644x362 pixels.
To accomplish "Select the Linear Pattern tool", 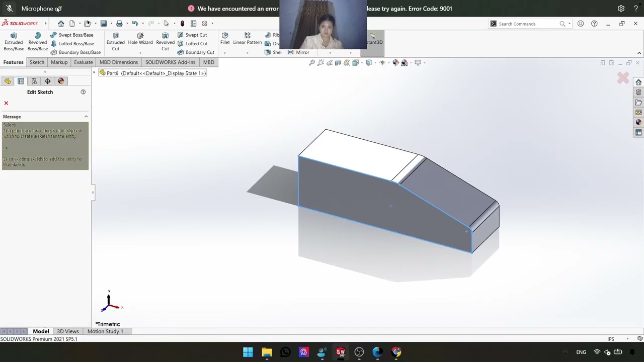I will (247, 39).
